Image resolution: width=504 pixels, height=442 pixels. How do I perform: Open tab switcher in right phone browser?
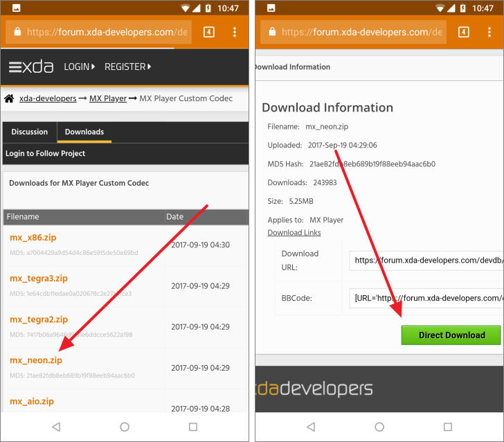tap(464, 32)
